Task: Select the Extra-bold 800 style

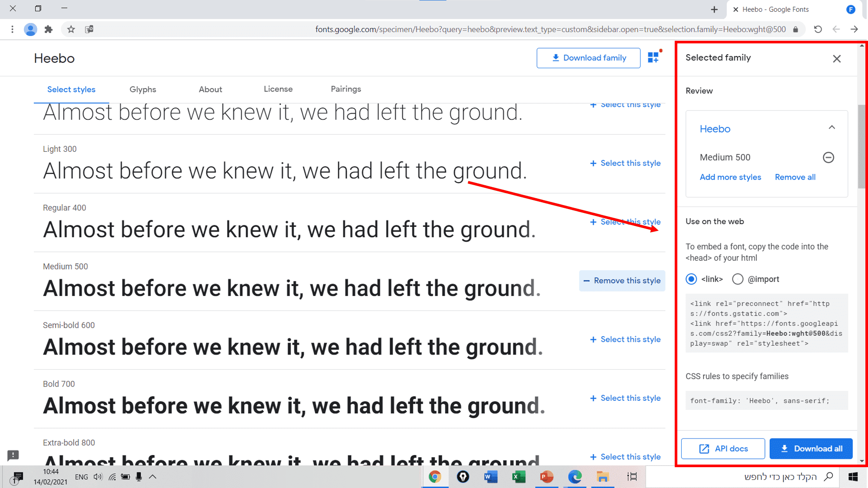Action: 625,457
